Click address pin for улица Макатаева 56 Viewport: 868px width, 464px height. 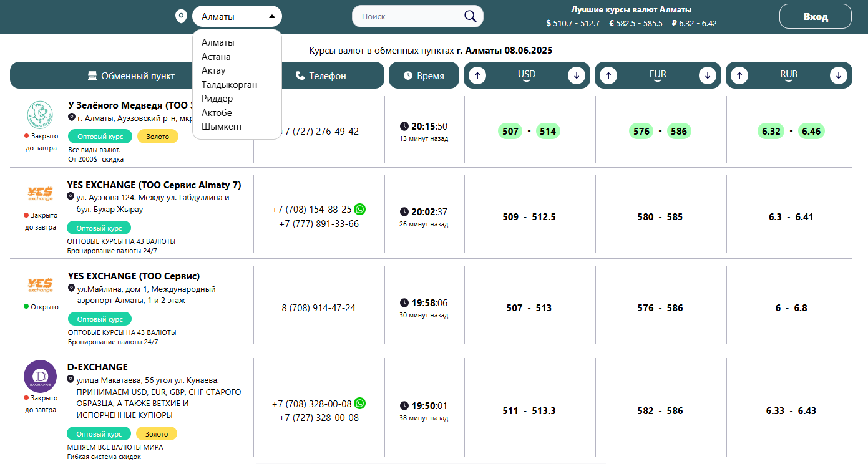coord(71,379)
